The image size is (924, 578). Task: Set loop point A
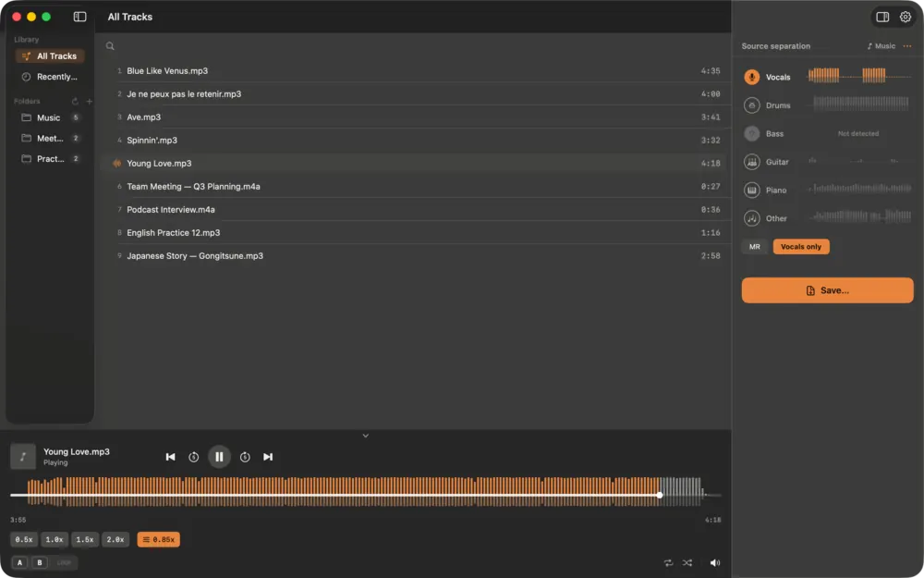click(x=19, y=562)
